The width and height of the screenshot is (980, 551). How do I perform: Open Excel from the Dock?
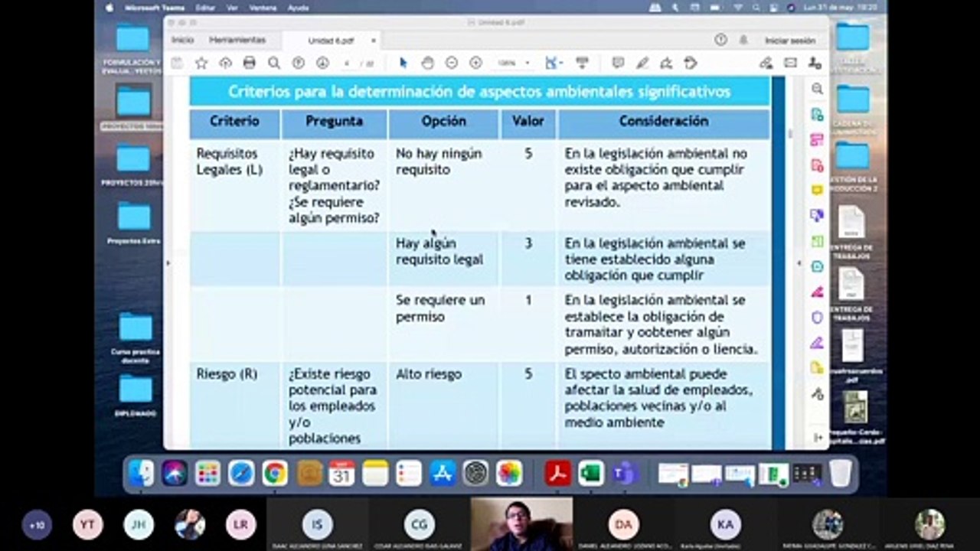591,474
